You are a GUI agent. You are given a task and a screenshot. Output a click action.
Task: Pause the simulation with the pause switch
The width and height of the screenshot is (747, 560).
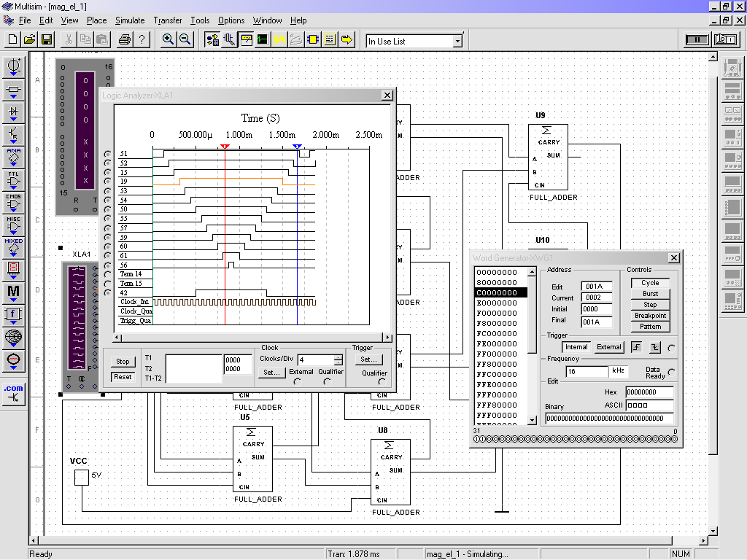tap(697, 39)
